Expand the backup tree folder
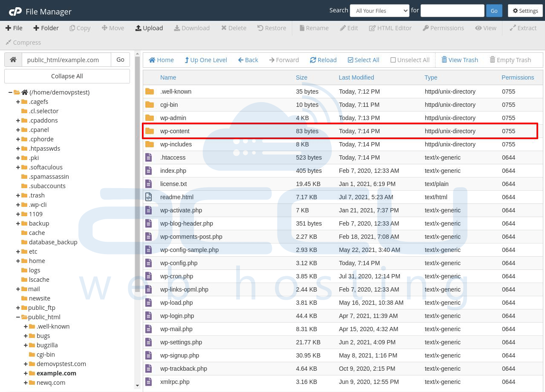This screenshot has width=545, height=392. pyautogui.click(x=18, y=223)
